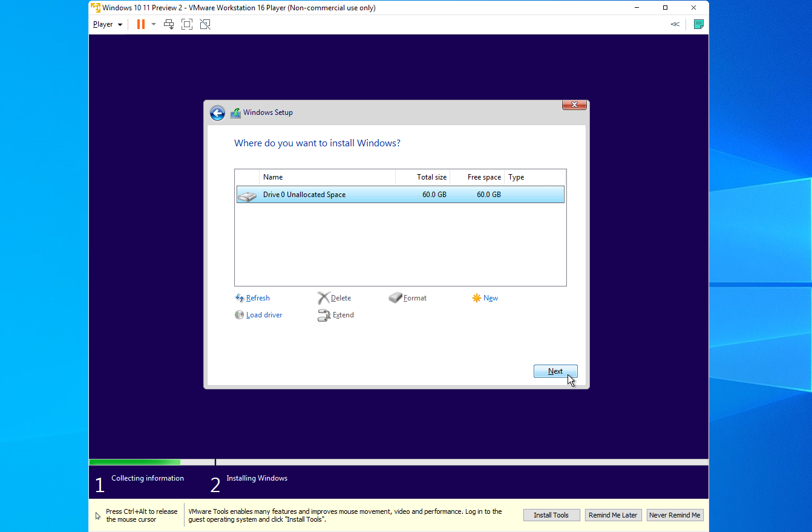Minimize the VMware Player window
Screen dimensions: 812x532
coord(637,8)
